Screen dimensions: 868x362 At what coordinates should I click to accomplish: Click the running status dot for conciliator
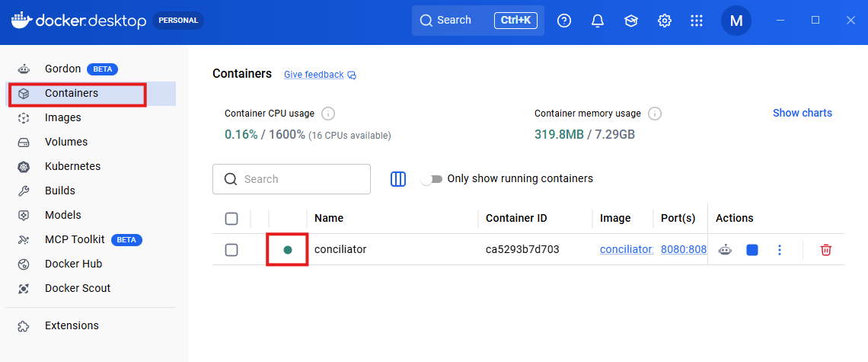(x=287, y=249)
